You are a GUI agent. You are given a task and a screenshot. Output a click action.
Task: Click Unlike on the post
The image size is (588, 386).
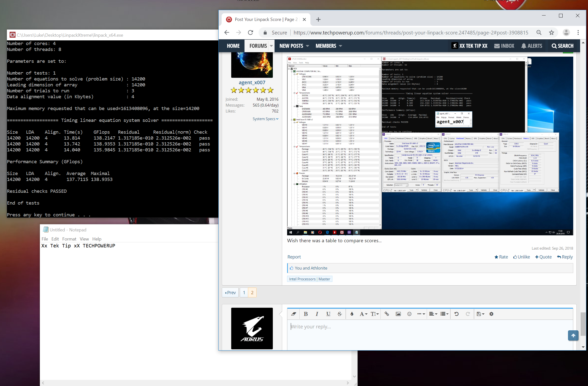tap(522, 257)
